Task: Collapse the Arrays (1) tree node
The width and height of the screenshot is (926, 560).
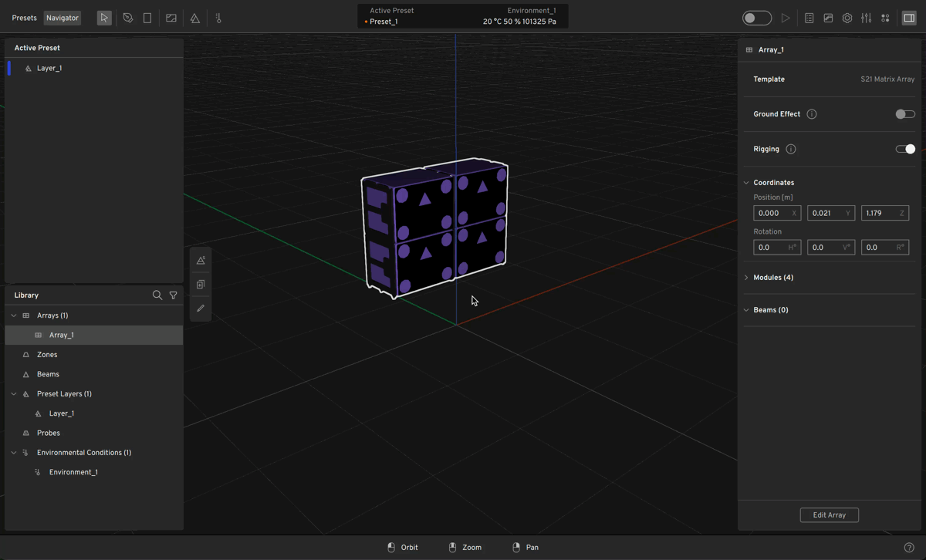Action: pyautogui.click(x=13, y=315)
